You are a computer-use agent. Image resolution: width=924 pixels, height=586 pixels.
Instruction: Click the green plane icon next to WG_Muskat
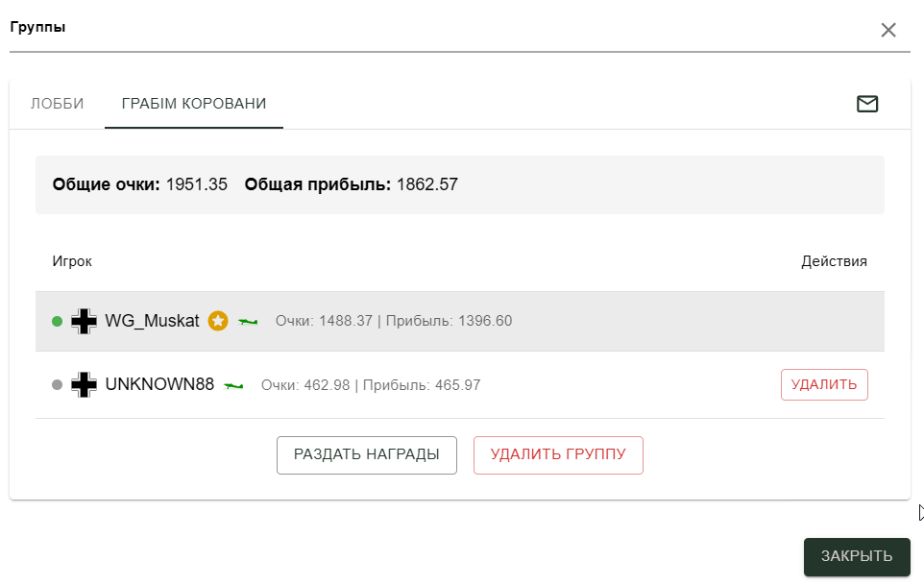[248, 321]
